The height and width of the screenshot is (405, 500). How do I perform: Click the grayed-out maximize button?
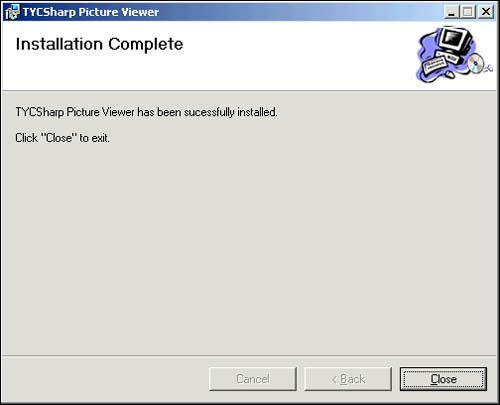pyautogui.click(x=468, y=12)
